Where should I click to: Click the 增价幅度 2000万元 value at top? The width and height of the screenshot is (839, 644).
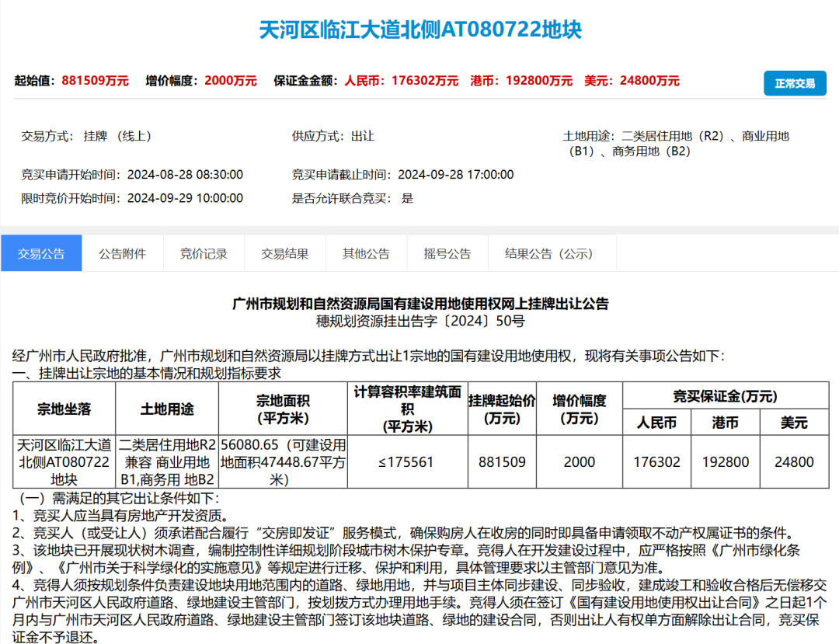(231, 81)
